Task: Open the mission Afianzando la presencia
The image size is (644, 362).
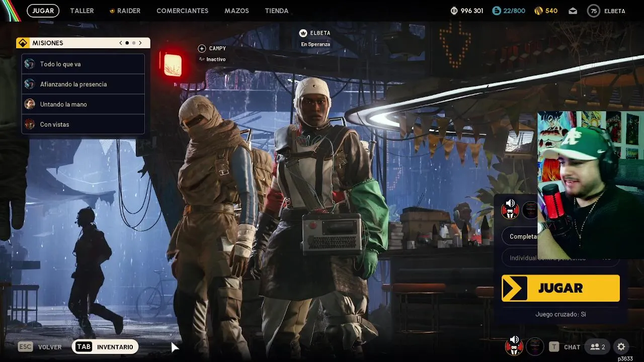Action: point(83,84)
